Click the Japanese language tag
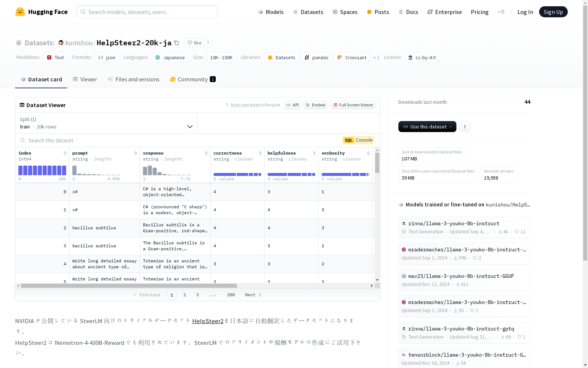This screenshot has width=588, height=368. click(170, 57)
